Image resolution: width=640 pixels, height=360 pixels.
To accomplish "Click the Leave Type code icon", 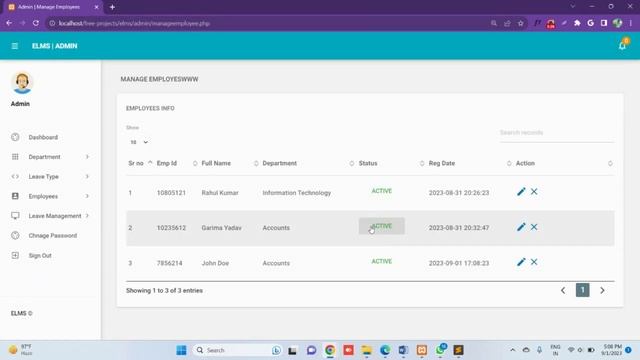I will click(x=15, y=176).
